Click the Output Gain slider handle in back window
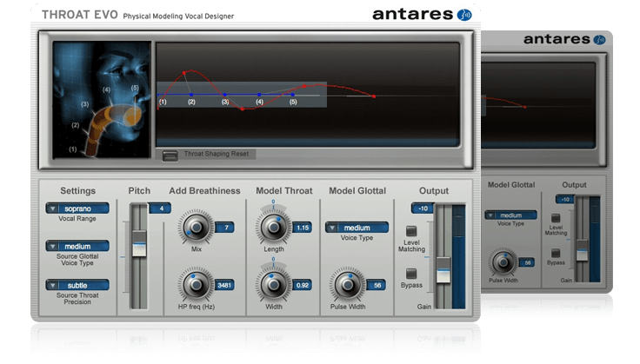The height and width of the screenshot is (364, 640). tap(582, 250)
